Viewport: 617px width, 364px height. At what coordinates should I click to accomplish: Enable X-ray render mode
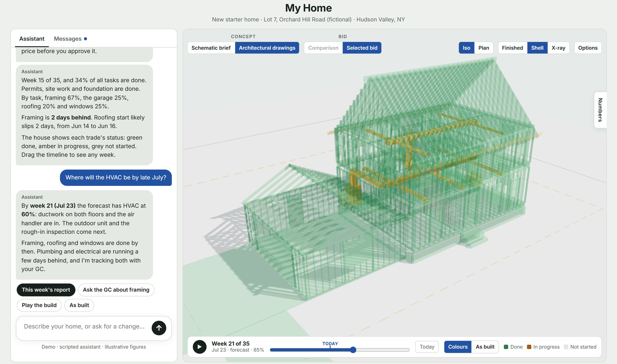click(558, 48)
